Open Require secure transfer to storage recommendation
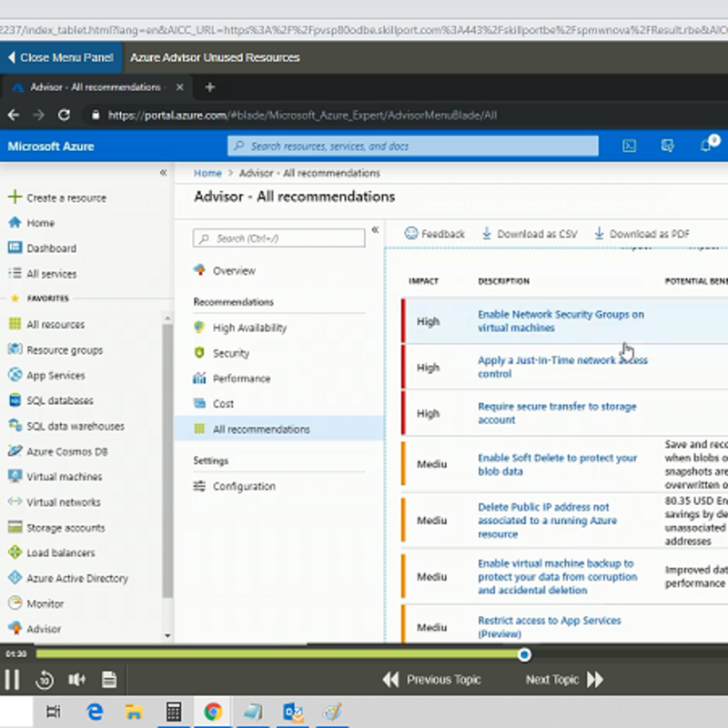This screenshot has width=728, height=728. click(557, 413)
